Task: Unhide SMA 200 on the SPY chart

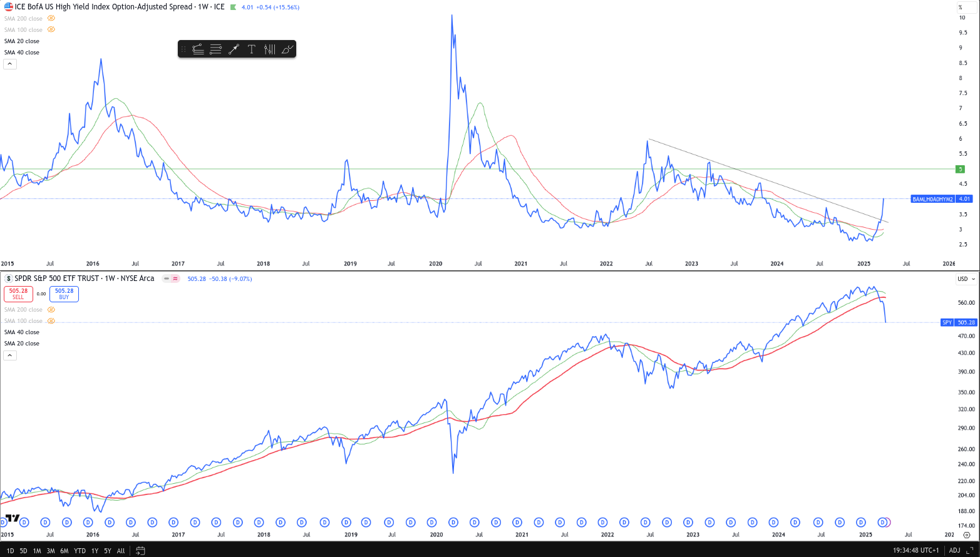Action: 51,310
